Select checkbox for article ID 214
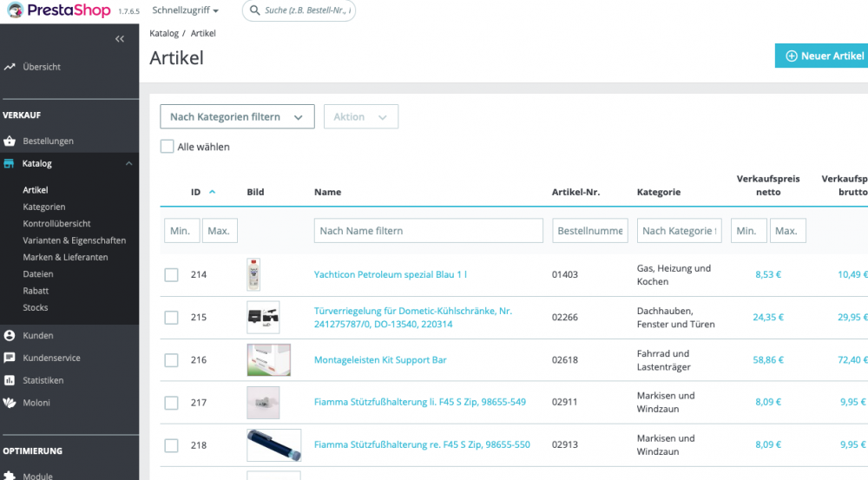The image size is (868, 480). 171,275
